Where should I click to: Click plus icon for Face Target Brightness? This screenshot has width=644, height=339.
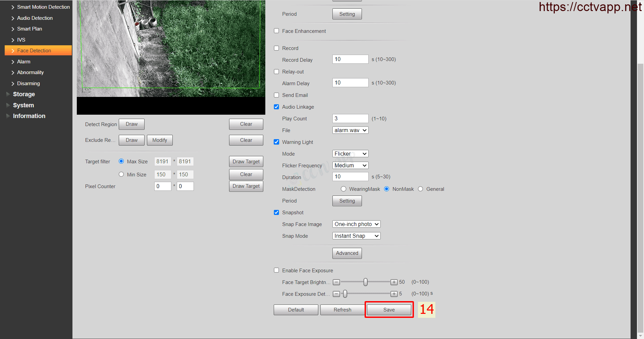coord(394,282)
